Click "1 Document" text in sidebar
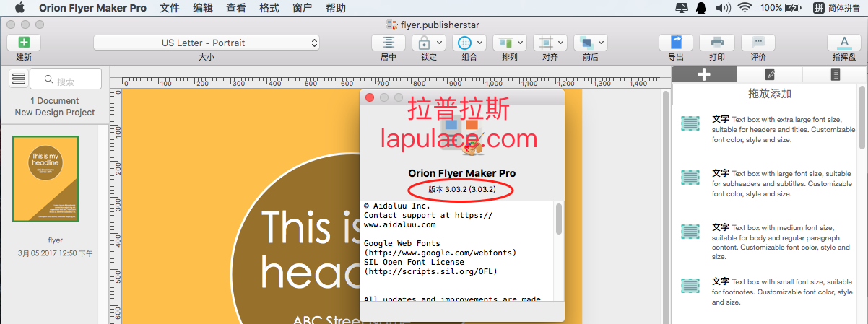This screenshot has width=868, height=324. click(x=54, y=101)
